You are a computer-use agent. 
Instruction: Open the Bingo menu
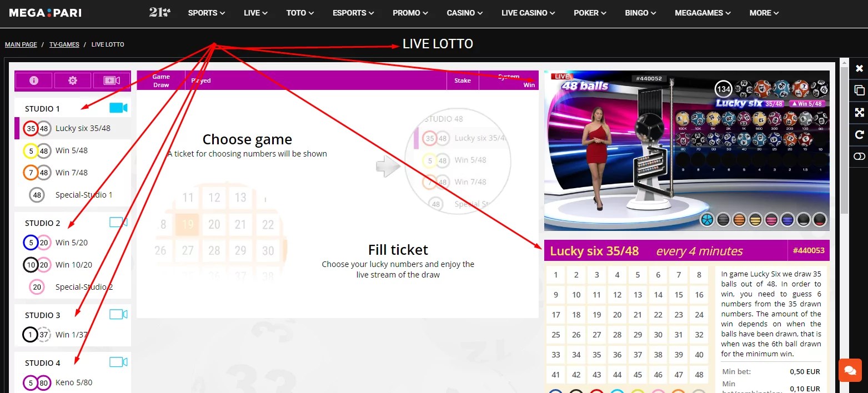(x=640, y=13)
